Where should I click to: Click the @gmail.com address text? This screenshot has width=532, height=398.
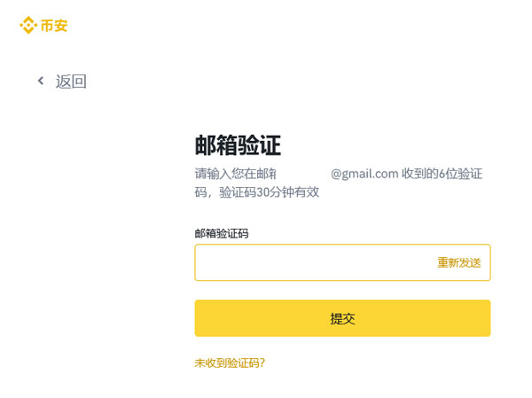(364, 174)
